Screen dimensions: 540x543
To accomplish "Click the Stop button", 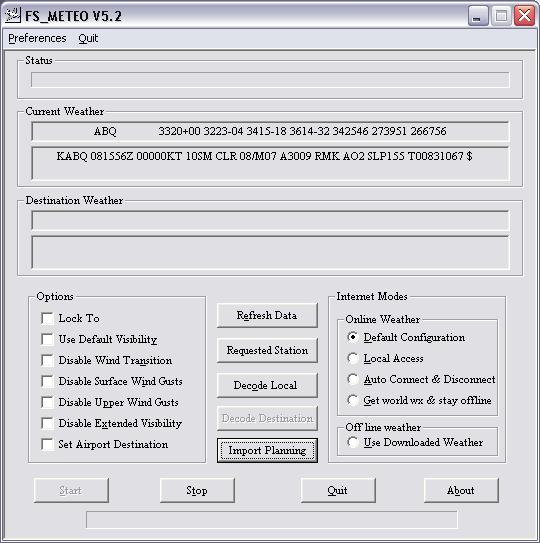I will coord(197,490).
